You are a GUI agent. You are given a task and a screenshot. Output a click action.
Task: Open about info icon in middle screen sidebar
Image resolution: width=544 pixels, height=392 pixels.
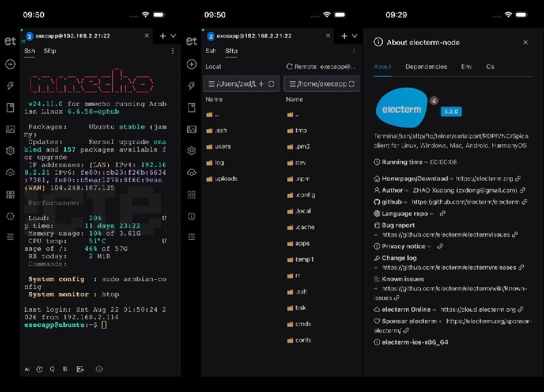tap(192, 216)
